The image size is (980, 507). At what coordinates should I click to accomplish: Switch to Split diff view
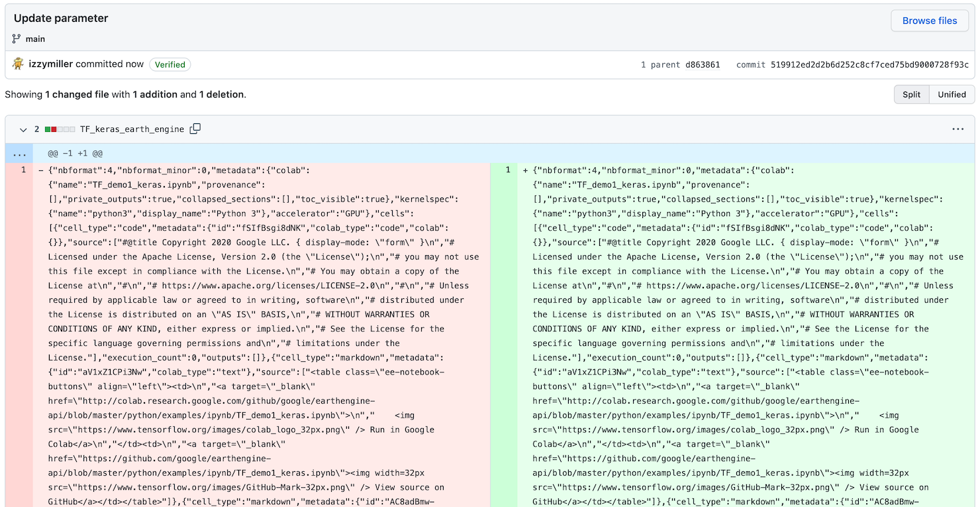coord(911,94)
